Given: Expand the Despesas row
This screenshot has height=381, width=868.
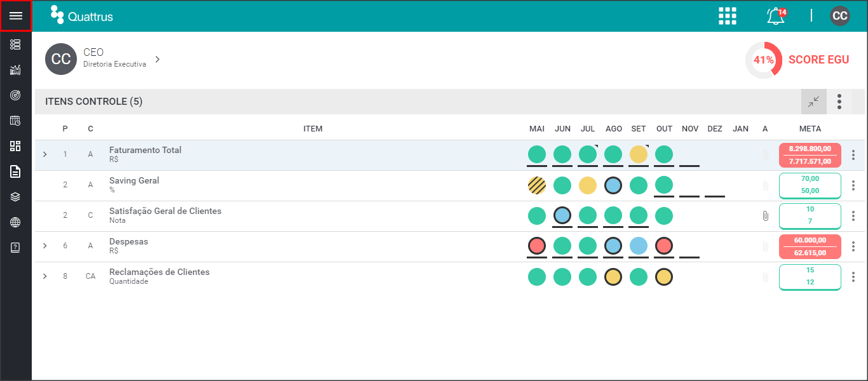Looking at the screenshot, I should tap(45, 246).
